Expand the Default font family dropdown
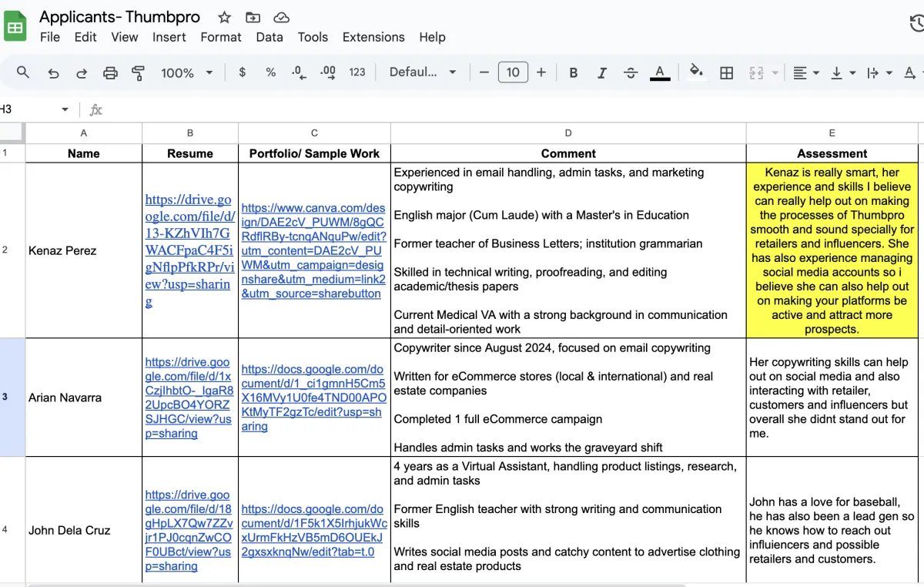Image resolution: width=924 pixels, height=587 pixels. [x=423, y=72]
